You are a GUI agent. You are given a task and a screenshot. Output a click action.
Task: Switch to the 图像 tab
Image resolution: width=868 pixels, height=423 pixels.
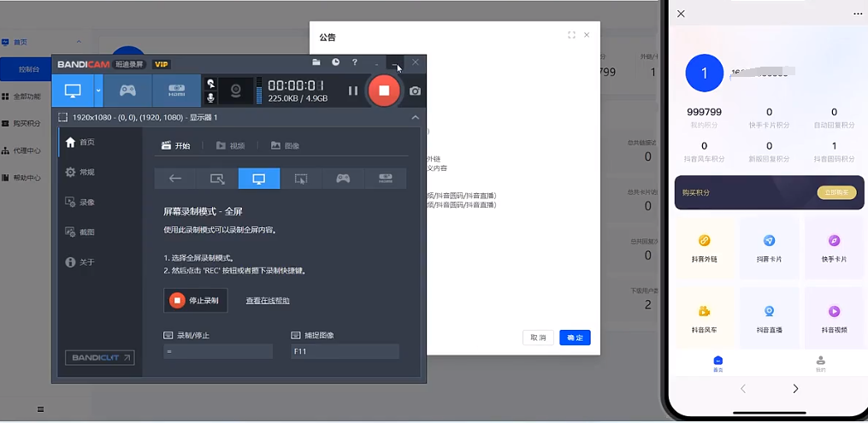tap(285, 146)
